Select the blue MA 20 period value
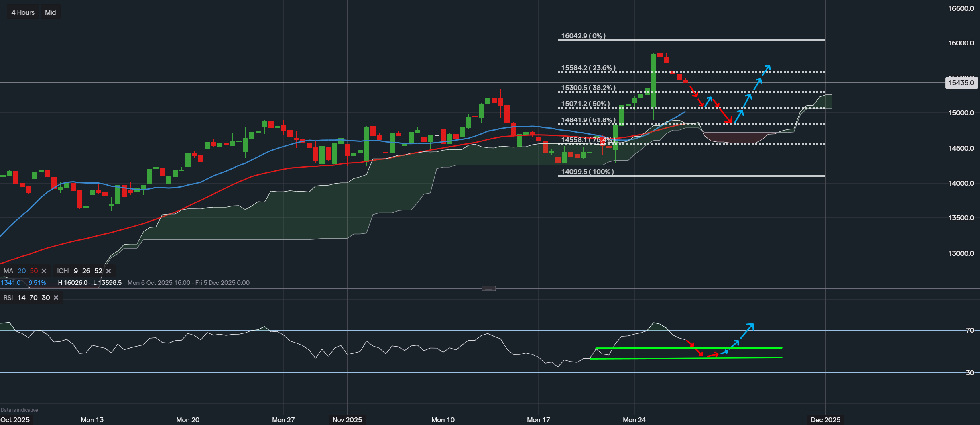Image resolution: width=980 pixels, height=425 pixels. coord(22,271)
